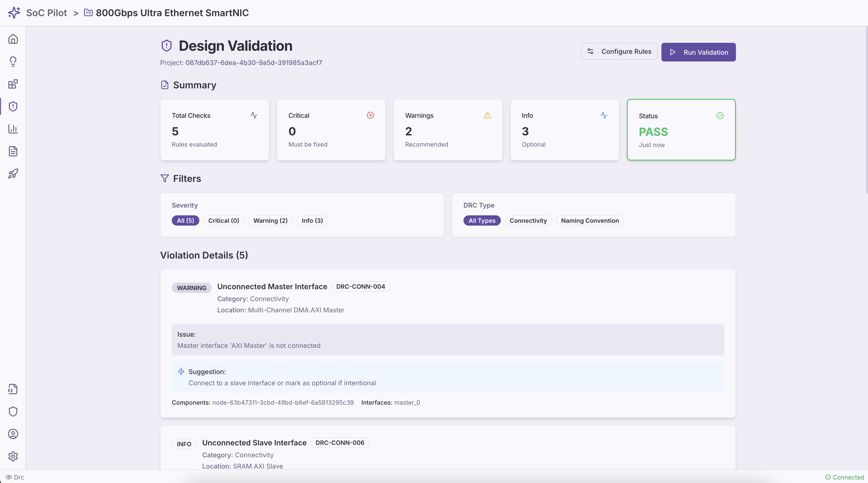Select the lightbulb Ideas icon in sidebar
The width and height of the screenshot is (868, 483).
pos(13,61)
